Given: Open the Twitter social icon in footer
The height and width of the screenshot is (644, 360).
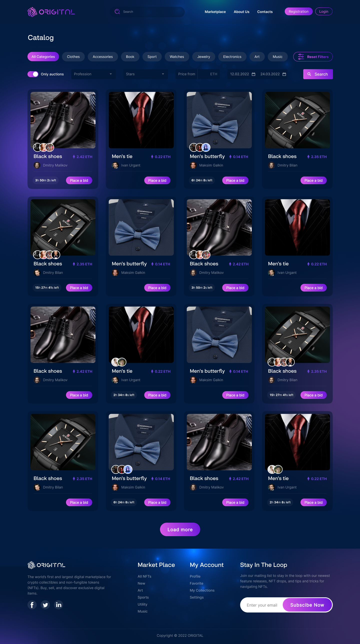Looking at the screenshot, I should coord(45,605).
